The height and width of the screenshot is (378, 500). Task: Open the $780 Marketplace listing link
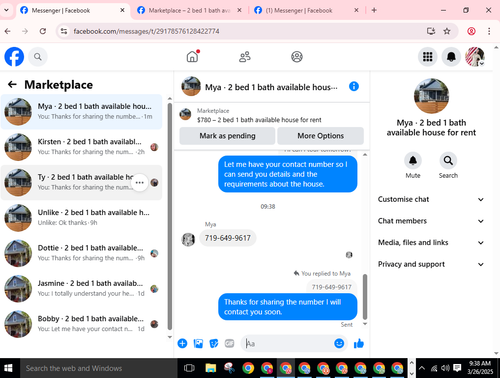click(x=259, y=120)
